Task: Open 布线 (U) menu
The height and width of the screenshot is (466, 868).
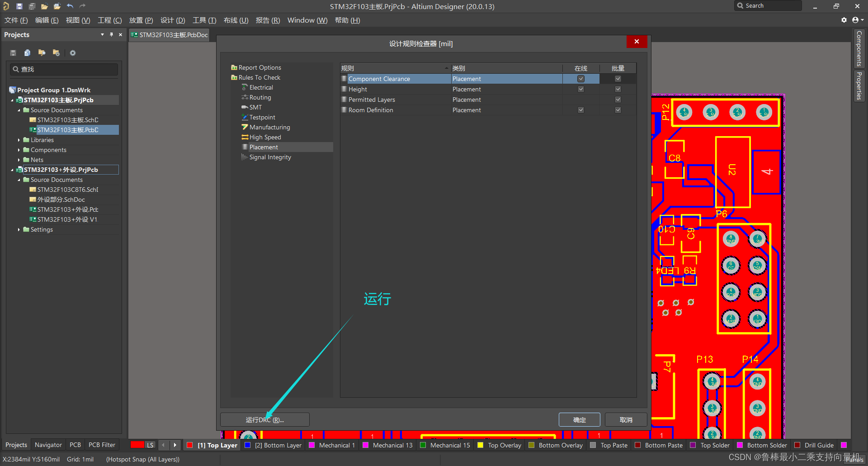Action: pos(236,20)
